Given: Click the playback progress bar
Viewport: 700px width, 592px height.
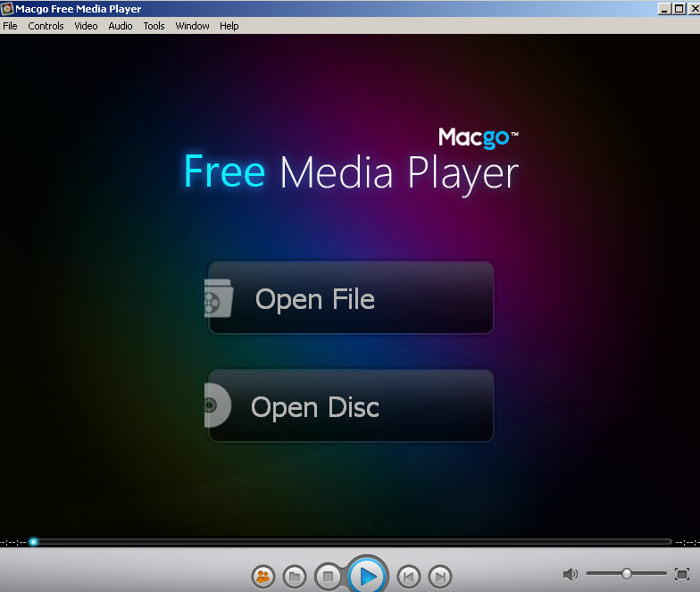Looking at the screenshot, I should pos(350,541).
